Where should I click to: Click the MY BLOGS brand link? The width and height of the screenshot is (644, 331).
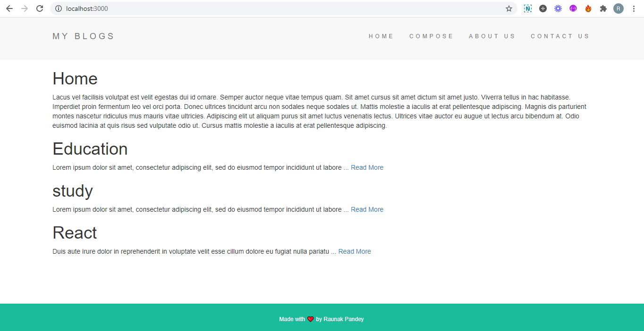click(x=84, y=36)
